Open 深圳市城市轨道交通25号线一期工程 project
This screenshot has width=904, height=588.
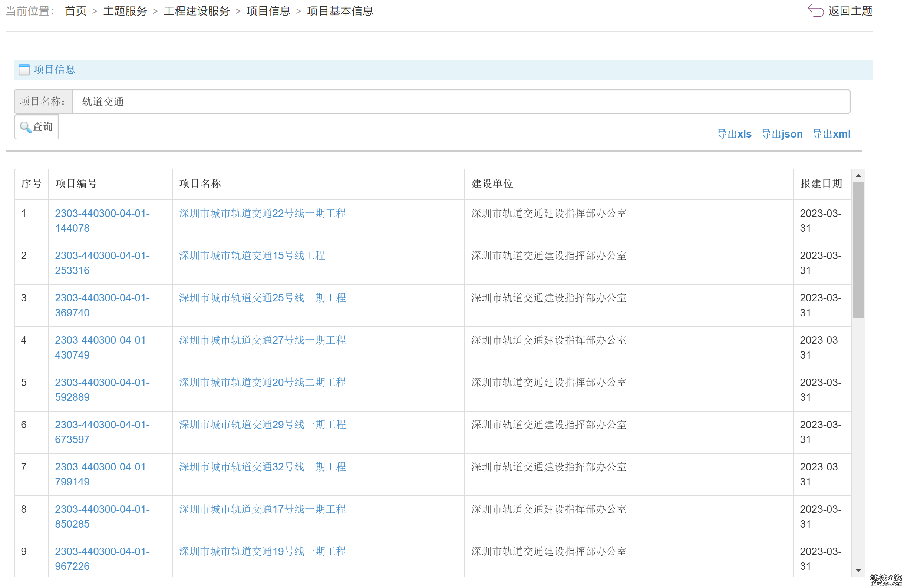(x=263, y=297)
